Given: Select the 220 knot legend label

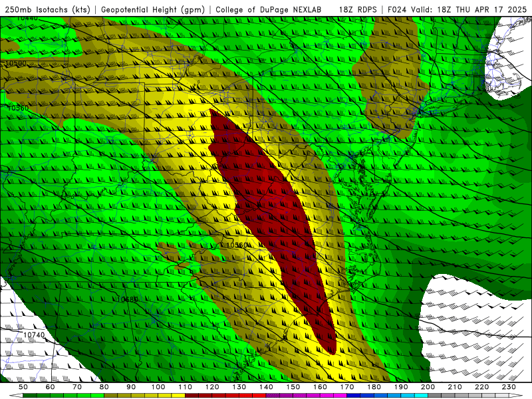Looking at the screenshot, I should (481, 387).
